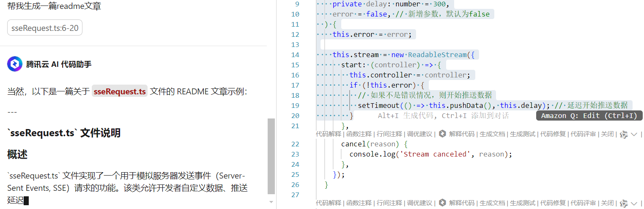Screen dimensions: 644x209
Task: Click 代码评审 in code lens below line 27
Action: tap(584, 203)
